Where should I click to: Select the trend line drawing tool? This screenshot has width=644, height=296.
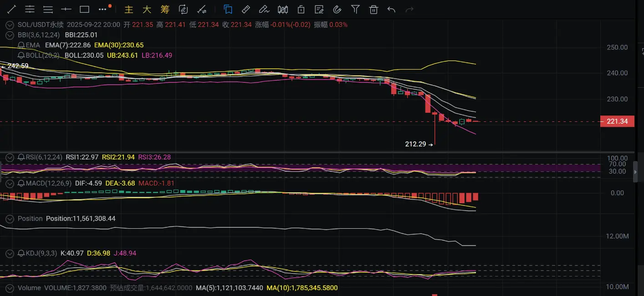coord(12,9)
